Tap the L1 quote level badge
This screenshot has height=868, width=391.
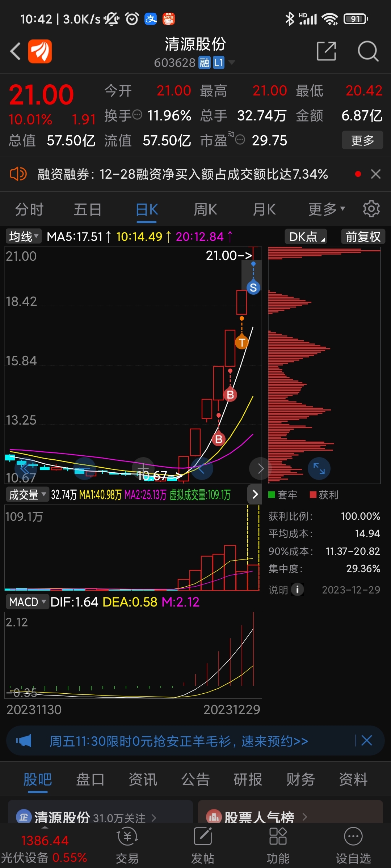coord(219,63)
